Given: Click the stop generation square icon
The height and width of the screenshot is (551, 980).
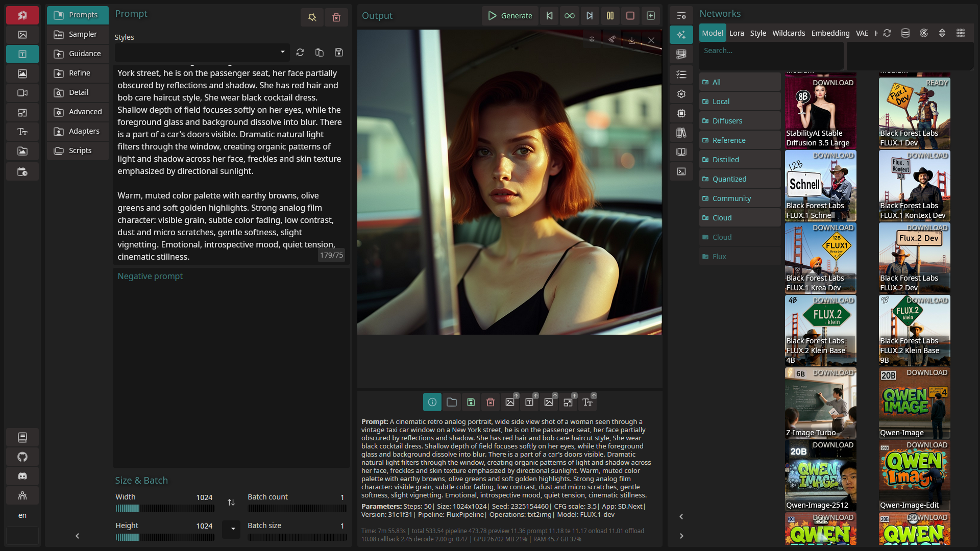Looking at the screenshot, I should coord(630,15).
